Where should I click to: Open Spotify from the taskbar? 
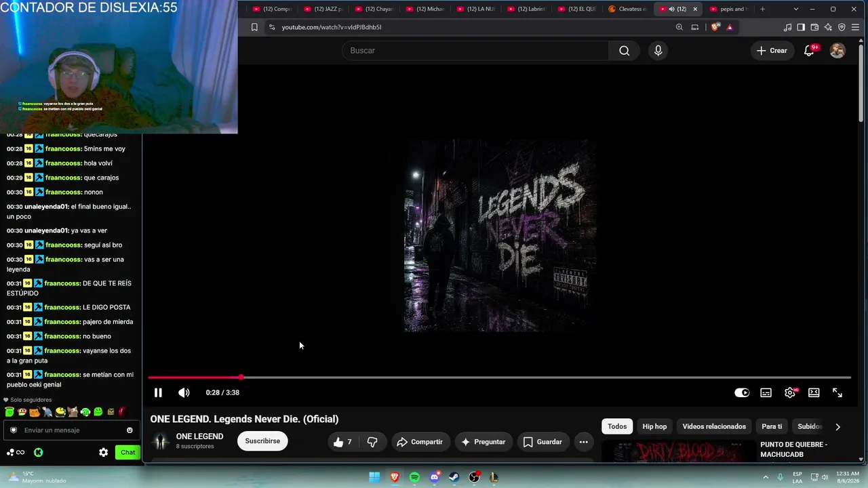(414, 477)
